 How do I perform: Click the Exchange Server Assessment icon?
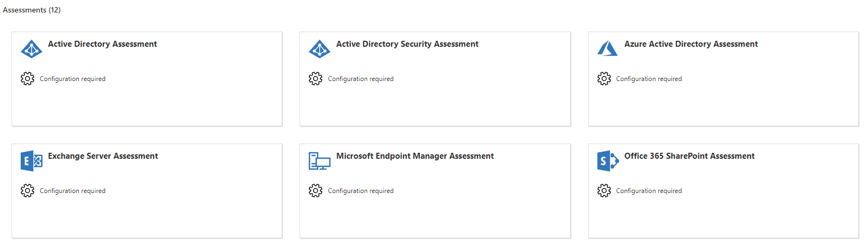[32, 161]
